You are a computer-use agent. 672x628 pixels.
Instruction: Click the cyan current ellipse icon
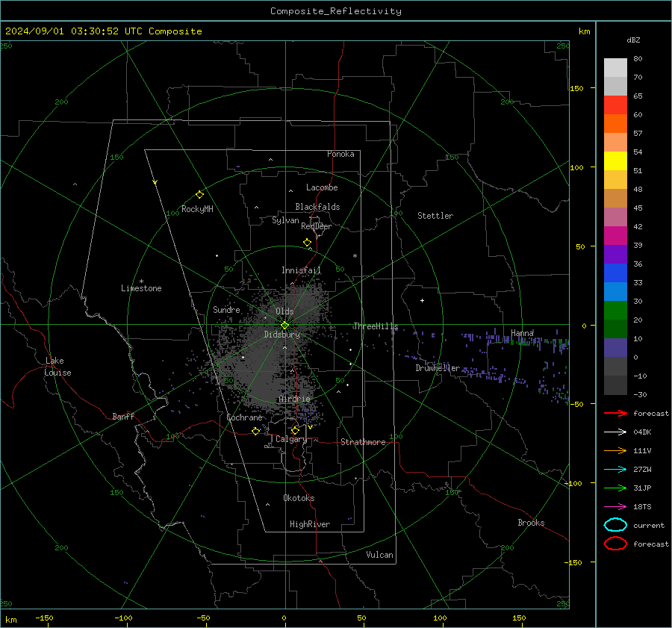click(x=615, y=525)
